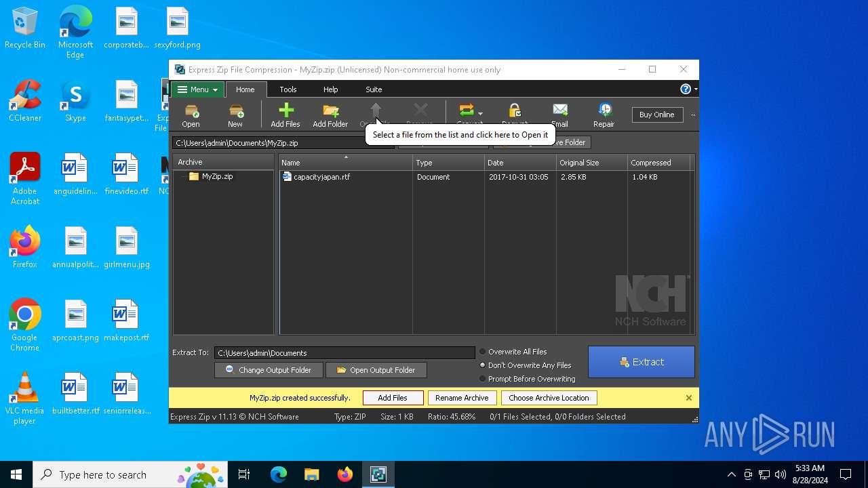Image resolution: width=868 pixels, height=488 pixels.
Task: Select Google Chrome desktop shortcut
Action: pyautogui.click(x=25, y=325)
